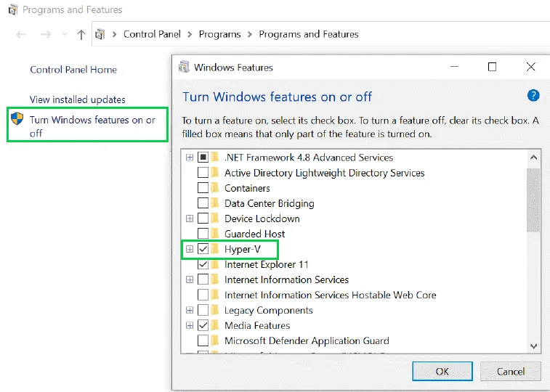Click the feature list scroll up arrow
Viewport: 550px width, 392px height.
click(533, 158)
